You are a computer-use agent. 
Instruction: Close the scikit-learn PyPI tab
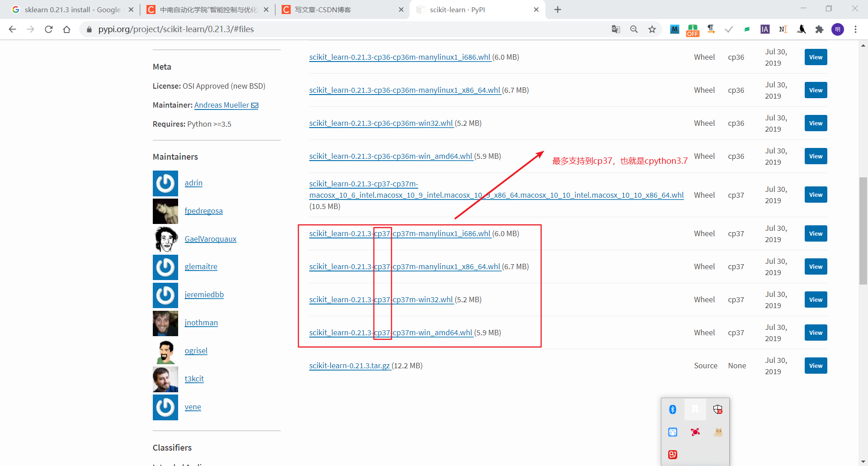coord(536,10)
